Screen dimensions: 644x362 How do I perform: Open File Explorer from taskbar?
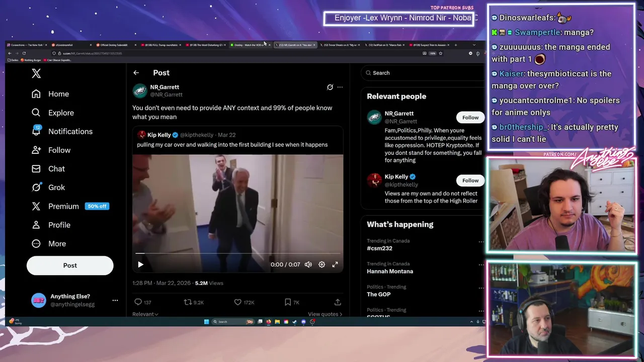click(x=277, y=322)
